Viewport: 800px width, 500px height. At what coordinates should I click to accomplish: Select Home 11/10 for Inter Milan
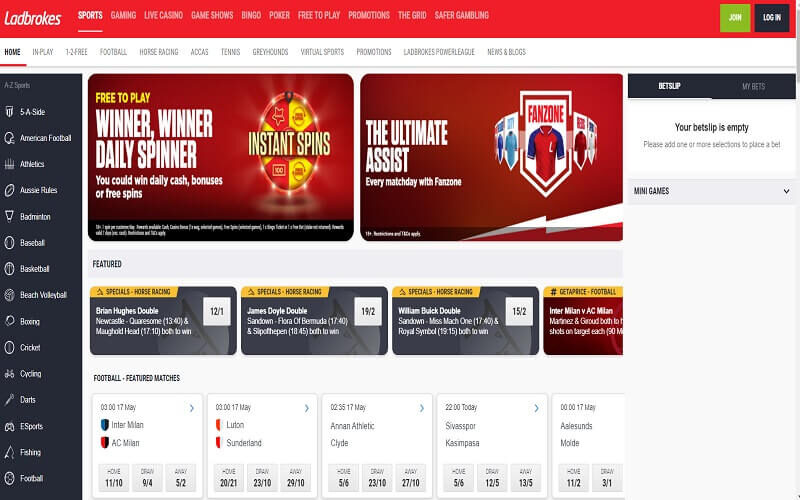[114, 478]
